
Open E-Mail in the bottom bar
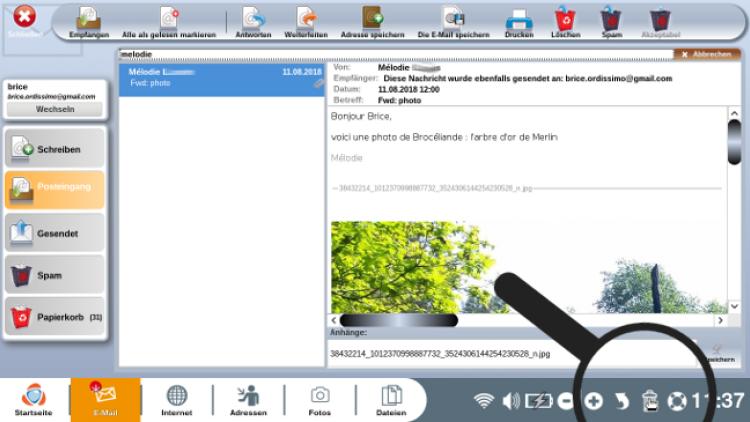click(x=105, y=399)
